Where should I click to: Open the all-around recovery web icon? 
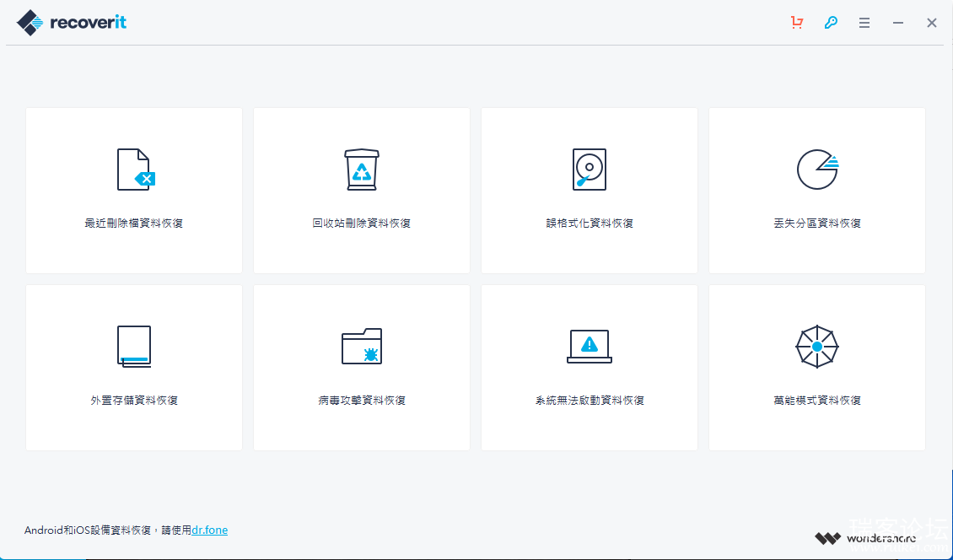(x=816, y=346)
